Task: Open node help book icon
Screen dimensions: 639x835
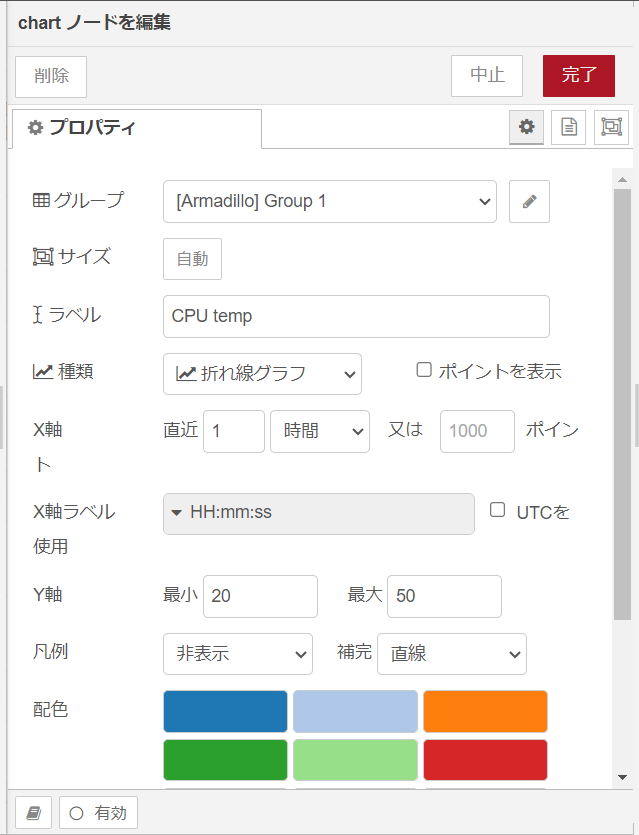Action: [34, 813]
